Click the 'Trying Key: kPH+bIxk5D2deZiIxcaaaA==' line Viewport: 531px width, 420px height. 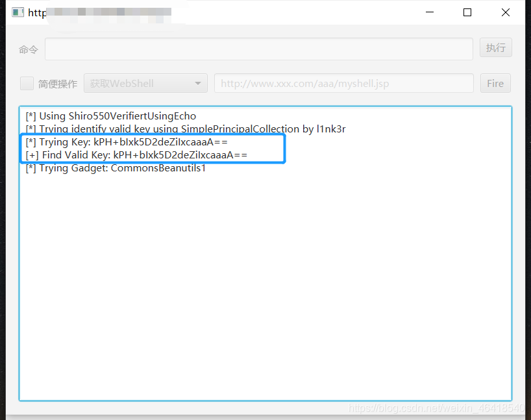(127, 142)
